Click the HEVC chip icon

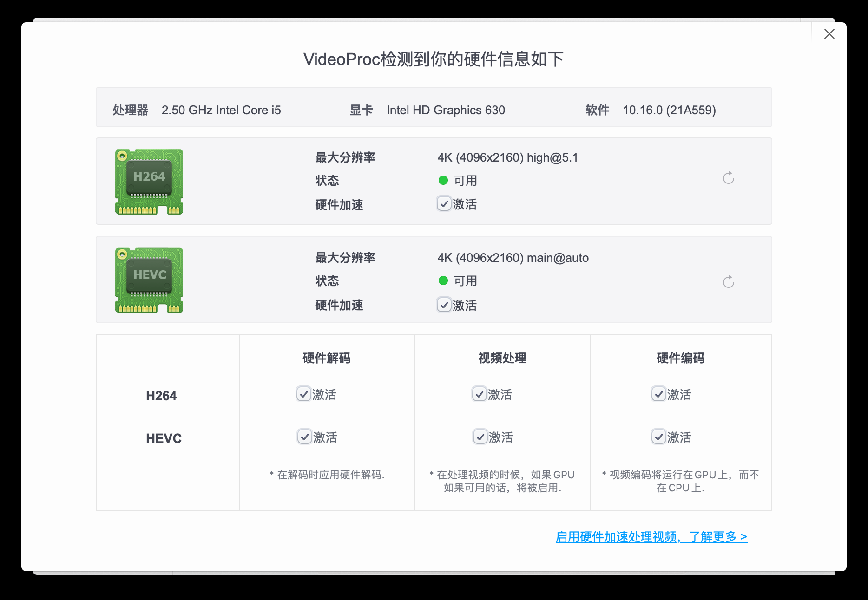pos(149,280)
